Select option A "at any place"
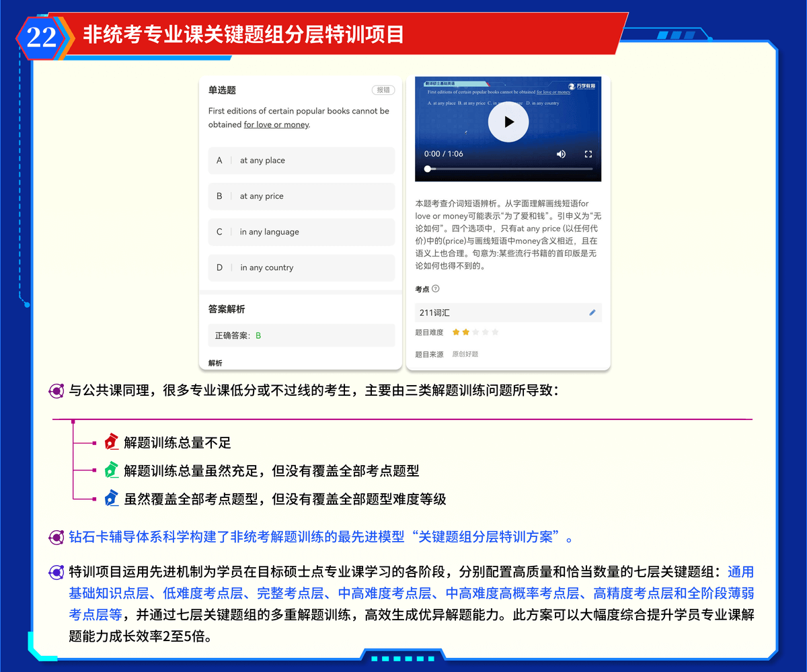The width and height of the screenshot is (807, 672). coord(301,161)
